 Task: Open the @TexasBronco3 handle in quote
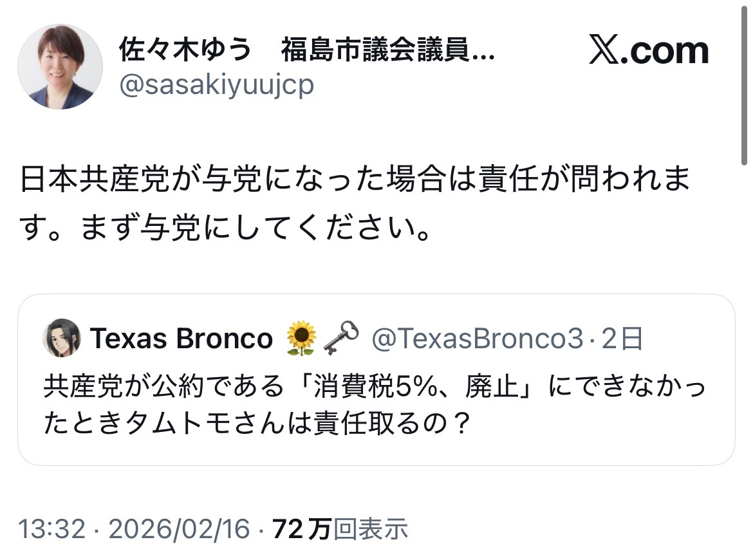pos(477,339)
